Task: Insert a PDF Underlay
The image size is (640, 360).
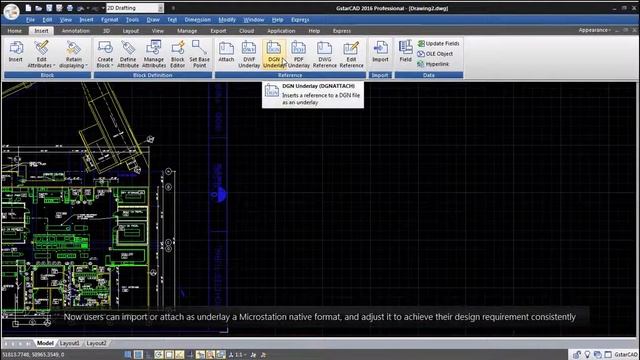Action: pyautogui.click(x=299, y=54)
